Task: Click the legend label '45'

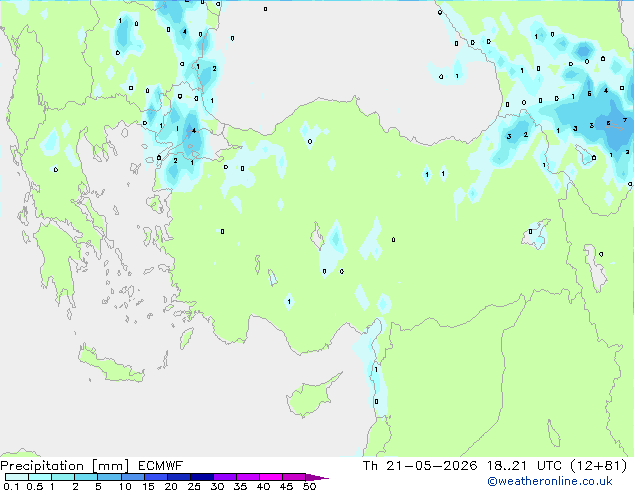Action: tap(286, 486)
